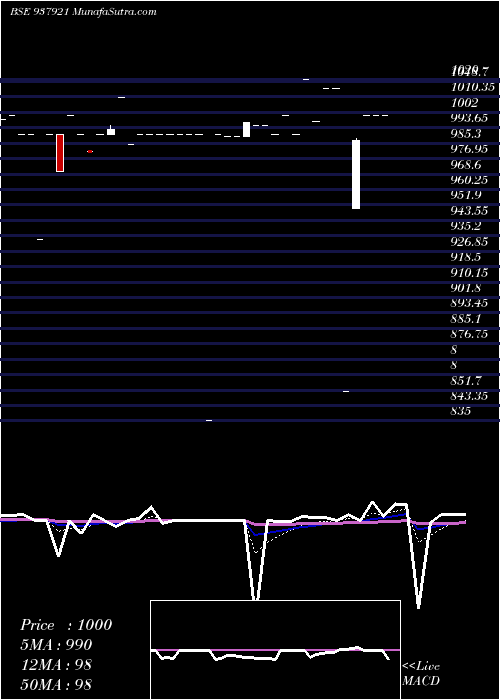This screenshot has height=700, width=500.
Task: Click the 12MA : 98 readout
Action: (x=56, y=665)
